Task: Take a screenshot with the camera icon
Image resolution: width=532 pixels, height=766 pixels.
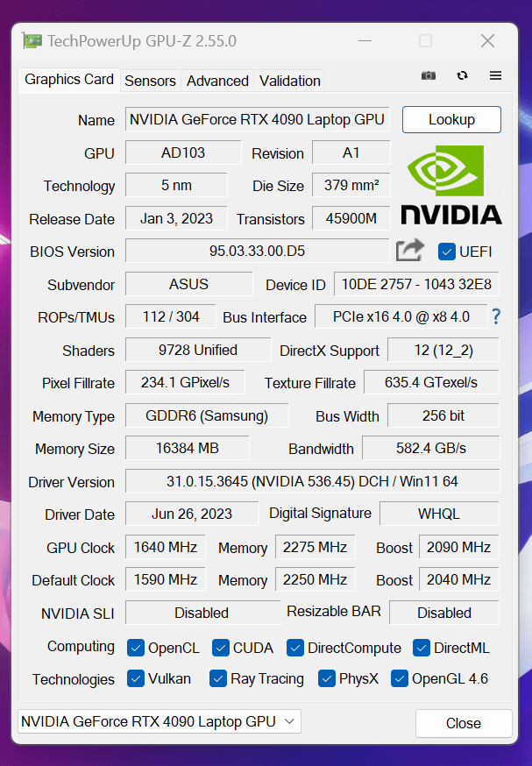Action: 429,75
